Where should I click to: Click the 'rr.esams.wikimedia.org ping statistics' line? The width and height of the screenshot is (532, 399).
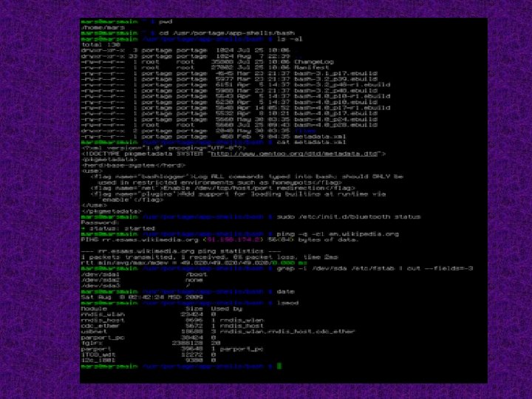pos(180,251)
